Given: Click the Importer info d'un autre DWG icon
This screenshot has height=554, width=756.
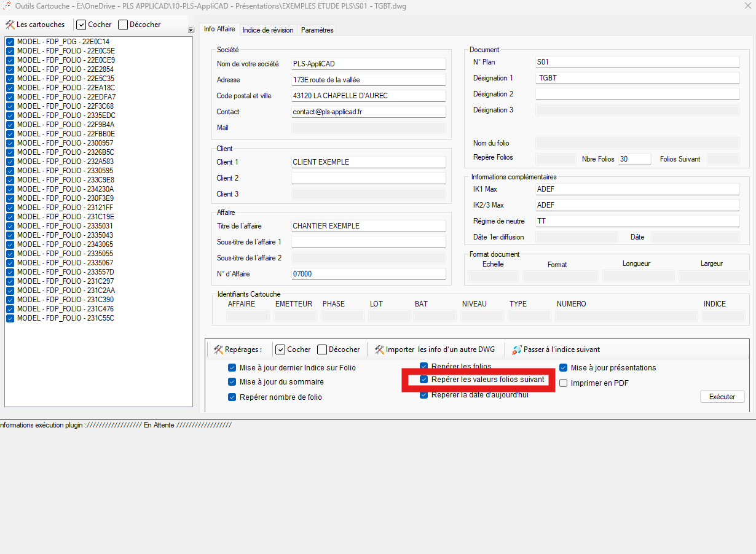Looking at the screenshot, I should click(x=379, y=349).
